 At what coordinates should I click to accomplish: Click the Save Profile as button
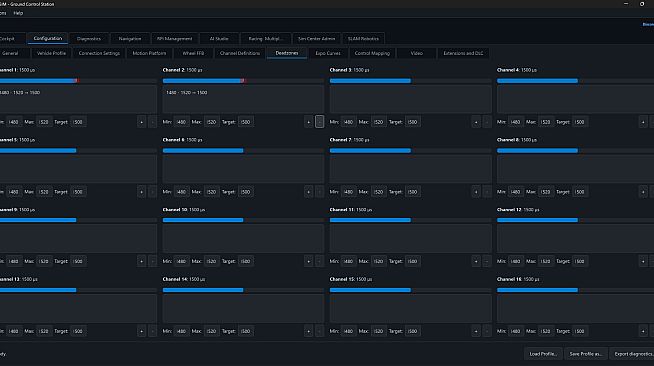(586, 354)
